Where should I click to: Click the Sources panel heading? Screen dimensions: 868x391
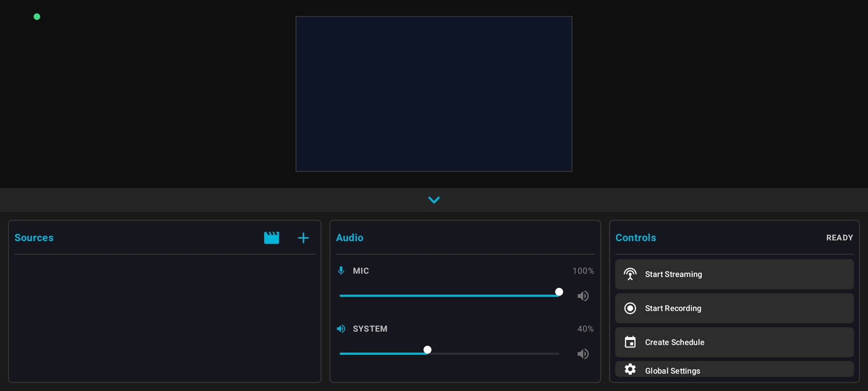click(x=34, y=238)
